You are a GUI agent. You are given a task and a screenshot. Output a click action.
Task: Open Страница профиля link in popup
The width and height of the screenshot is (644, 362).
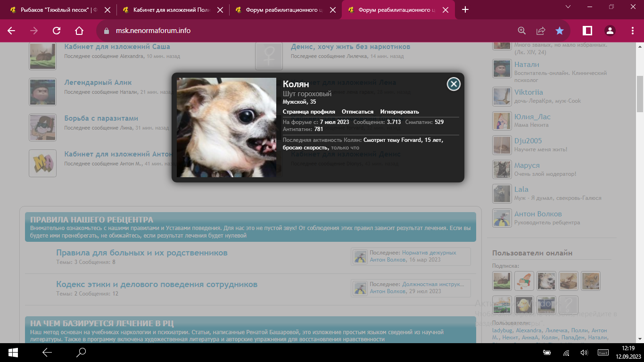309,112
